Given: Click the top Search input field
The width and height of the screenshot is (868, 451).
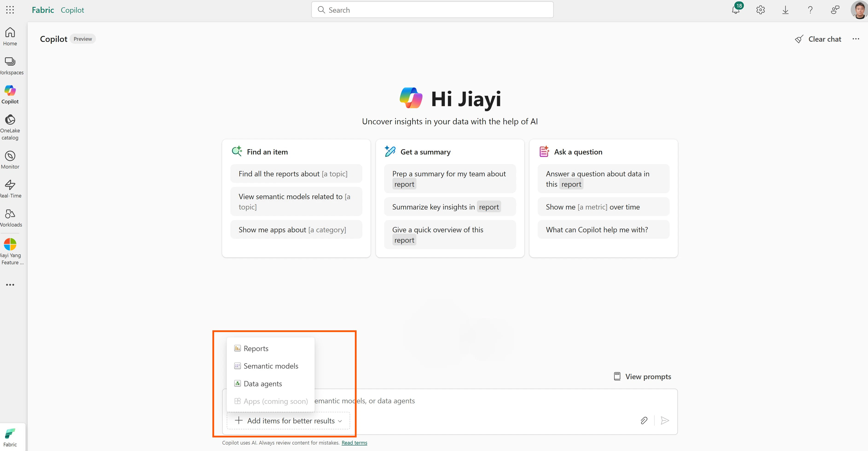Looking at the screenshot, I should [432, 10].
